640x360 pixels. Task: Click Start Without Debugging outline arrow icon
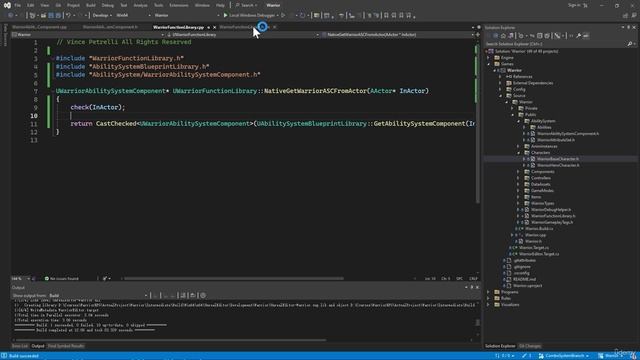283,15
